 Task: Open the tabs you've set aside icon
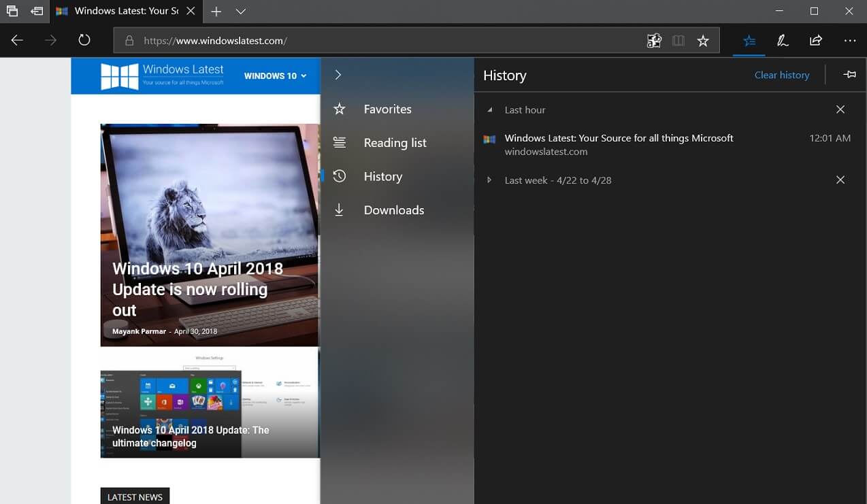point(12,11)
